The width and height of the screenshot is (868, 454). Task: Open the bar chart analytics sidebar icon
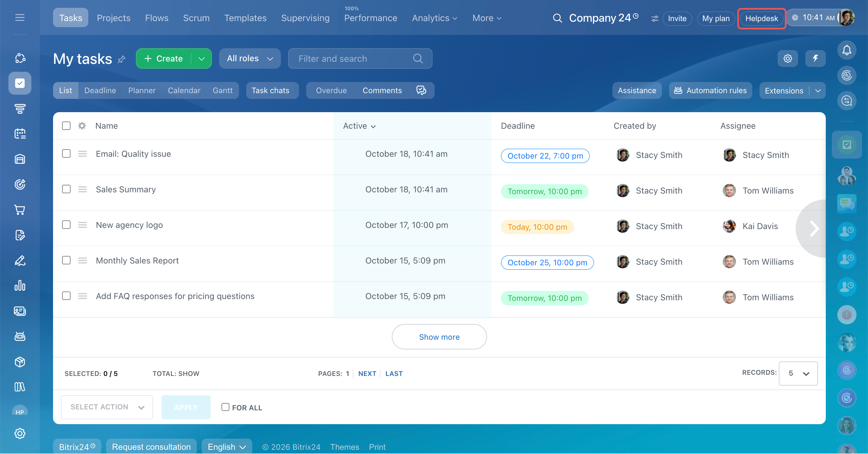(x=20, y=285)
